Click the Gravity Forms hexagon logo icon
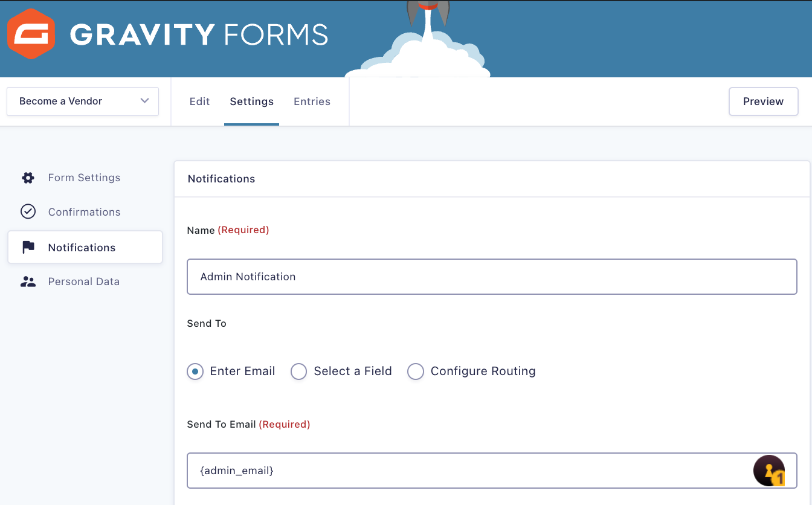The width and height of the screenshot is (812, 505). tap(31, 34)
